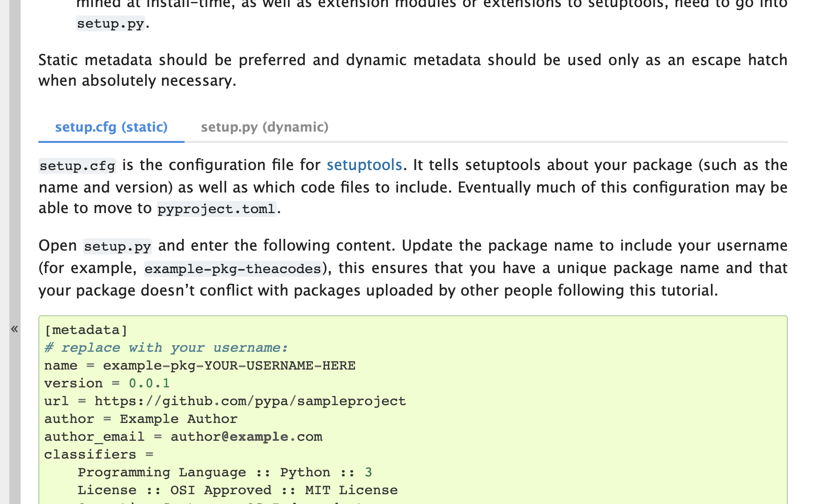
Task: Click the name = example-pkg-YOUR-USERNAME-HERE line
Action: click(x=200, y=365)
